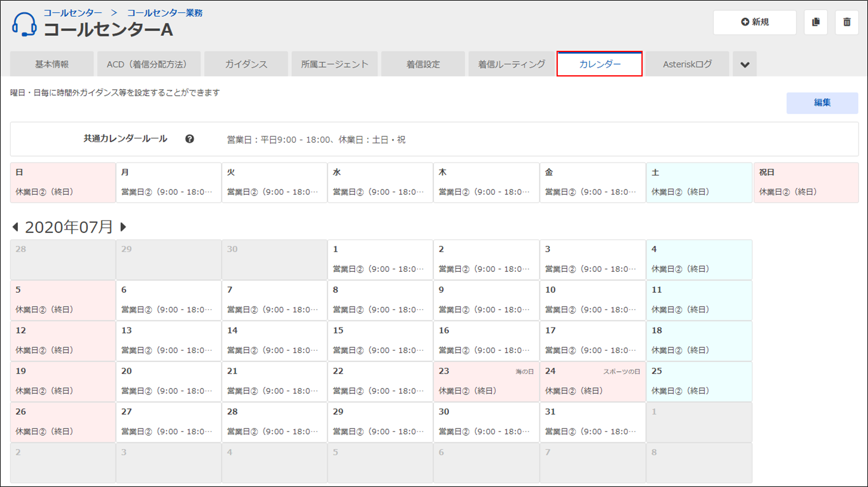Click the July 24 スポーツの日 cell
This screenshot has height=487, width=868.
pos(592,381)
